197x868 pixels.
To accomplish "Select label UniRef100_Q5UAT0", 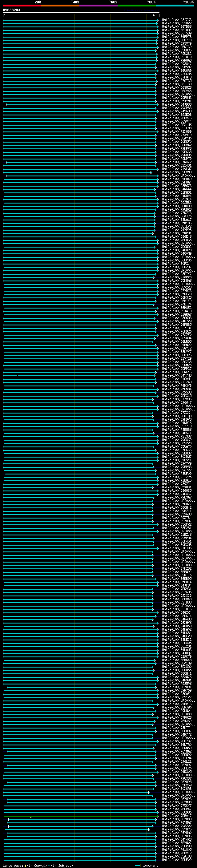I will point(177,446).
